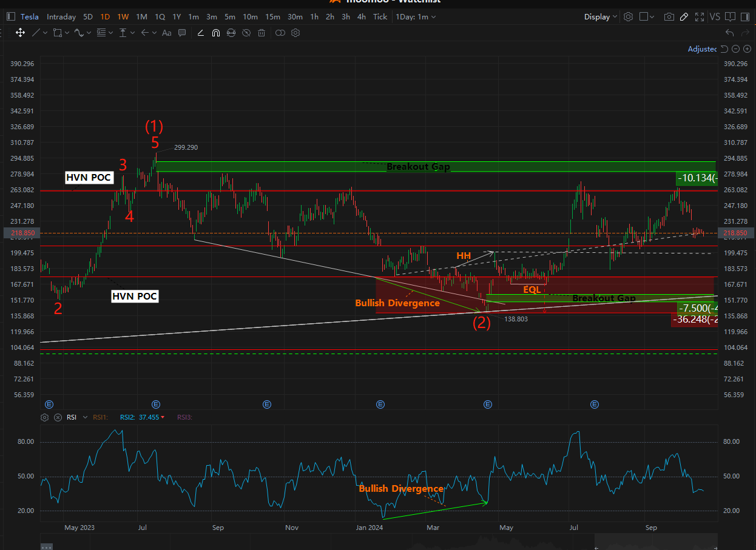The width and height of the screenshot is (756, 550).
Task: Expand the measure tool dropdown arrow
Action: tap(133, 33)
